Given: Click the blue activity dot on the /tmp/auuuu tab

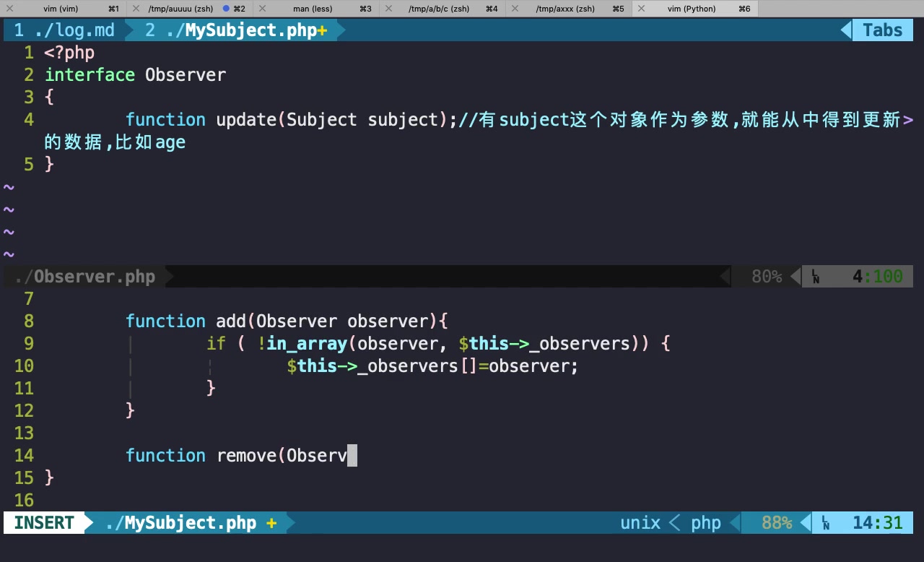Looking at the screenshot, I should click(x=226, y=9).
